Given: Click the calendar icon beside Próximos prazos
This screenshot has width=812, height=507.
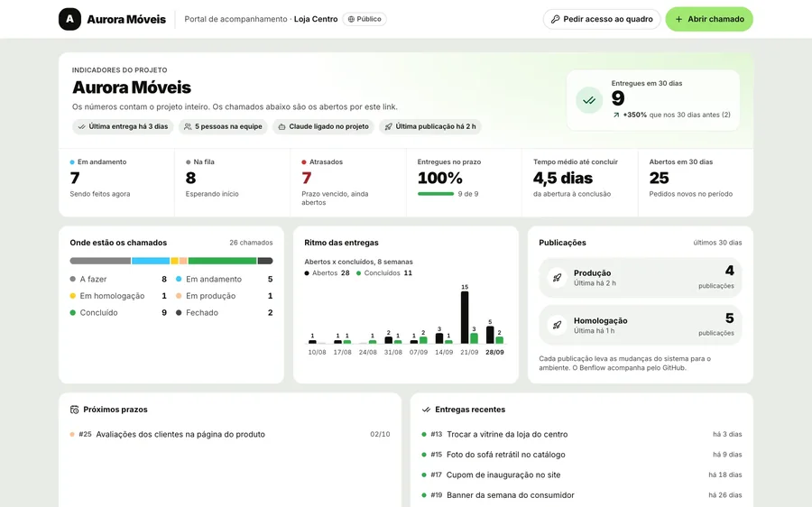Looking at the screenshot, I should [75, 410].
